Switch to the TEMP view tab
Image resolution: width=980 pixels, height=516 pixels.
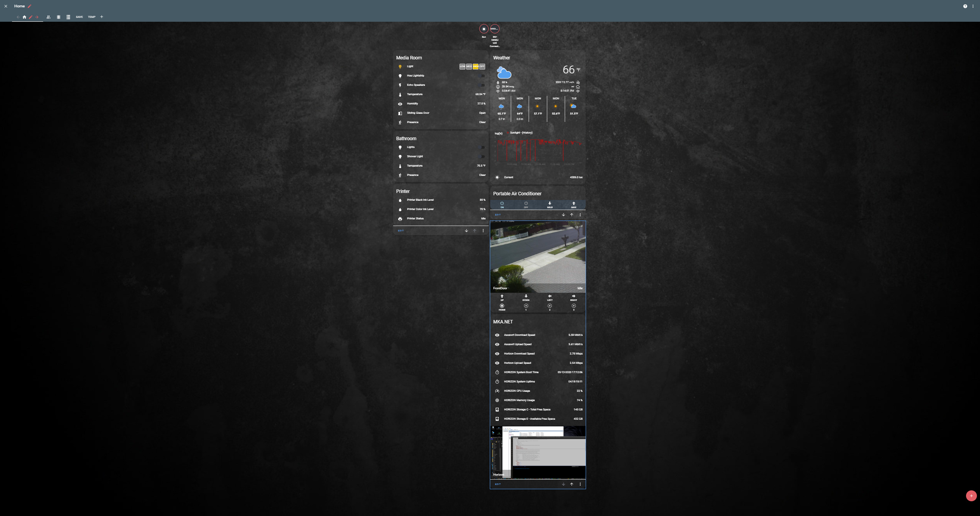point(92,17)
